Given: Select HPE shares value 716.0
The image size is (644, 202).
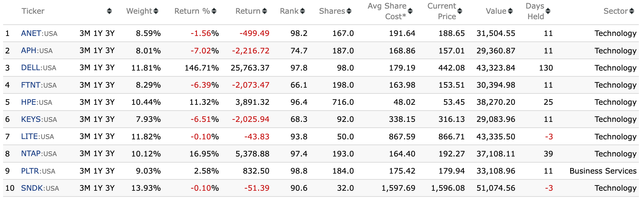Looking at the screenshot, I should pyautogui.click(x=343, y=102).
